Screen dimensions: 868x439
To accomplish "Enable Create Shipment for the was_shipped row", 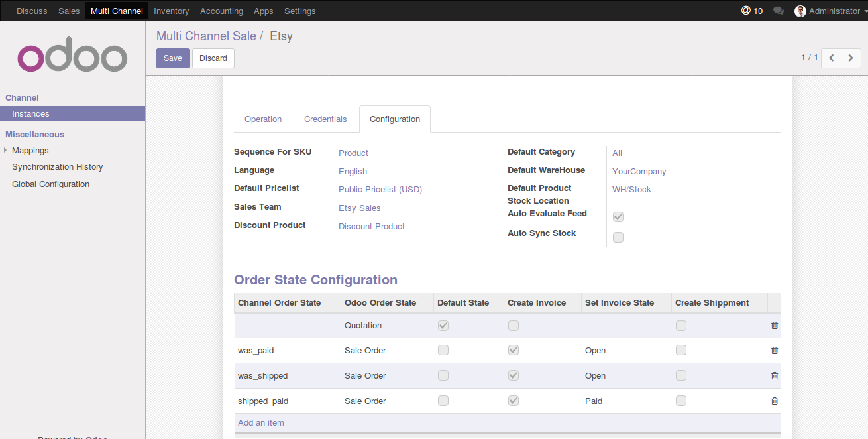I will tap(681, 375).
